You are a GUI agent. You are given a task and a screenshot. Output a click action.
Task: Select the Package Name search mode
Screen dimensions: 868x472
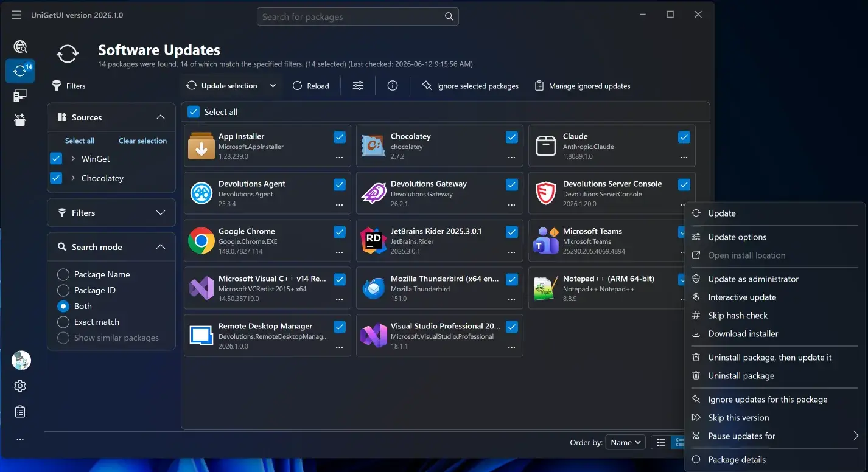point(63,274)
